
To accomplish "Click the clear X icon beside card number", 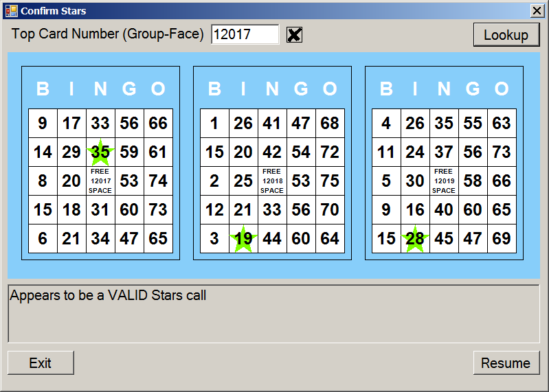I will (294, 34).
